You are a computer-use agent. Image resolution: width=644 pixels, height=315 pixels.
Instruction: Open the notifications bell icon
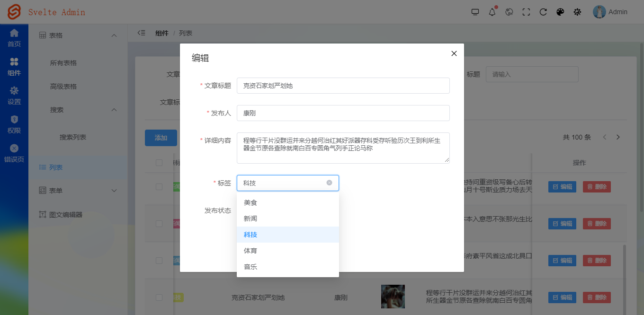[492, 12]
